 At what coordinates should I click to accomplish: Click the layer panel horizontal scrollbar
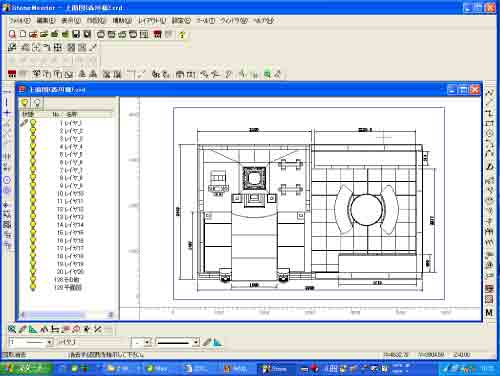(x=67, y=314)
